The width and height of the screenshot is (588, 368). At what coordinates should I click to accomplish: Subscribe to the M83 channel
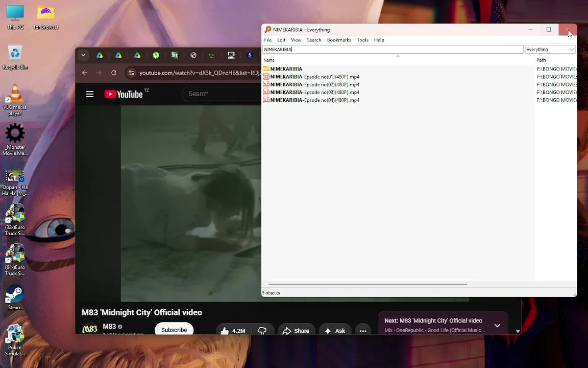174,329
